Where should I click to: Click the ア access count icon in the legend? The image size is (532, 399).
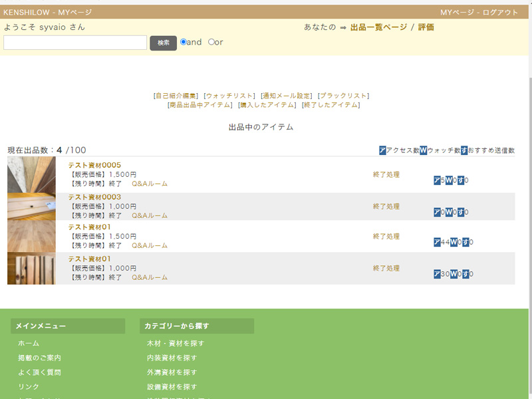click(384, 150)
